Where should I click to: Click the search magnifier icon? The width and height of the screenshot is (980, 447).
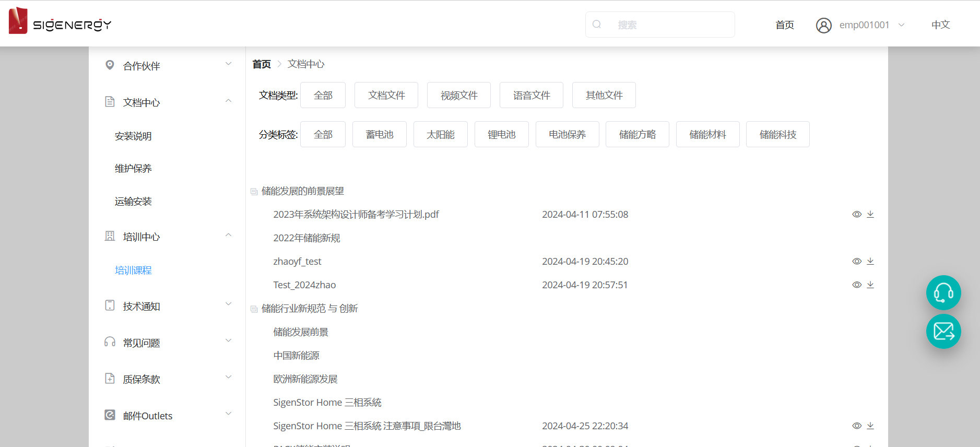click(597, 25)
